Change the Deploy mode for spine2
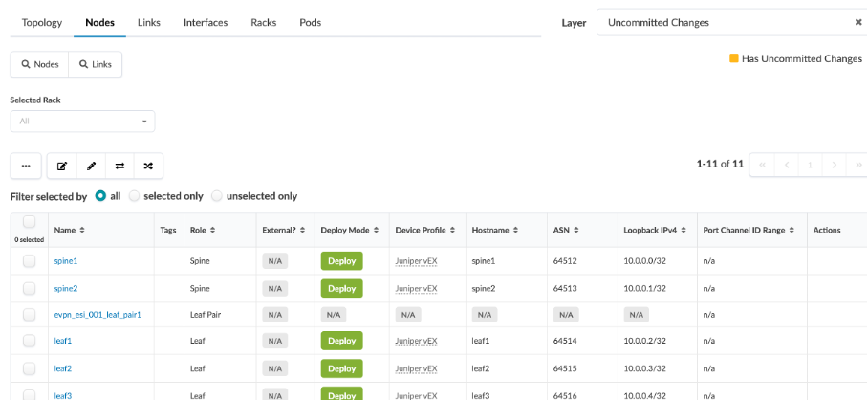The height and width of the screenshot is (400, 868). [341, 288]
